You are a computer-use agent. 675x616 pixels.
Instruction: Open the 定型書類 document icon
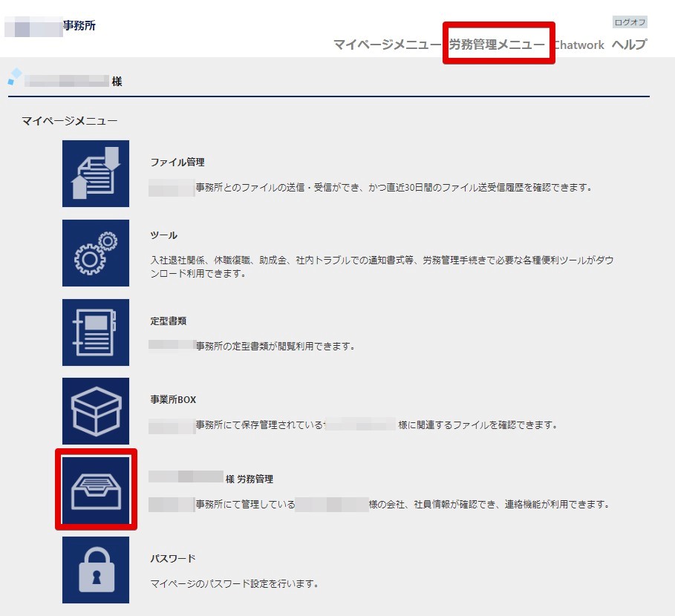coord(96,332)
